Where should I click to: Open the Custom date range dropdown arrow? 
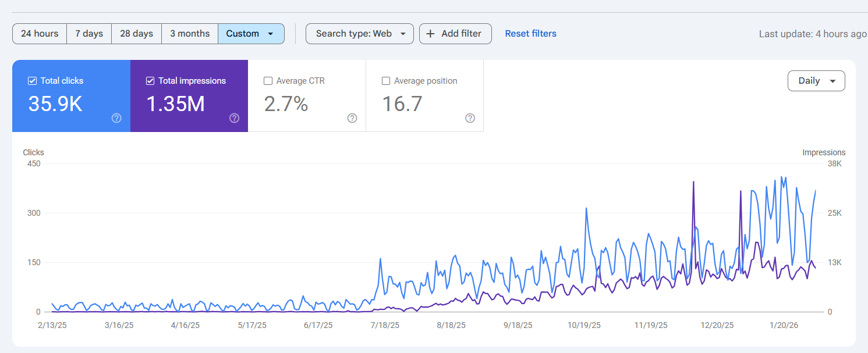[270, 34]
